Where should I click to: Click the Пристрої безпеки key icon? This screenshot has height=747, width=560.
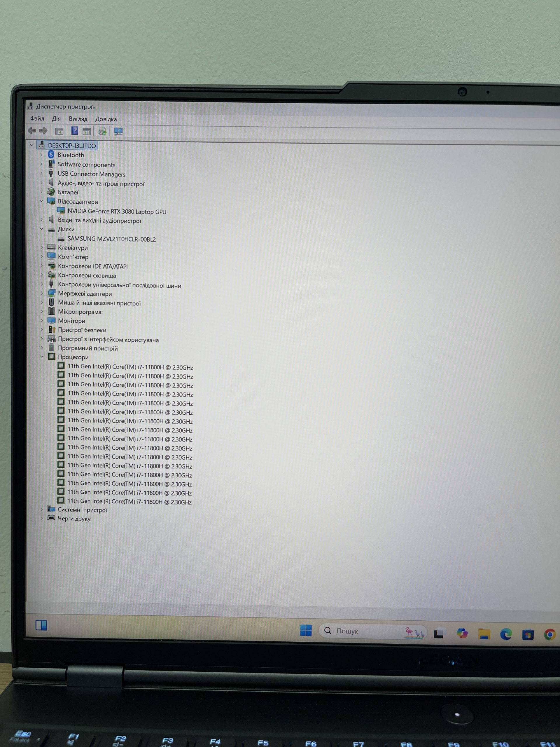pos(52,329)
